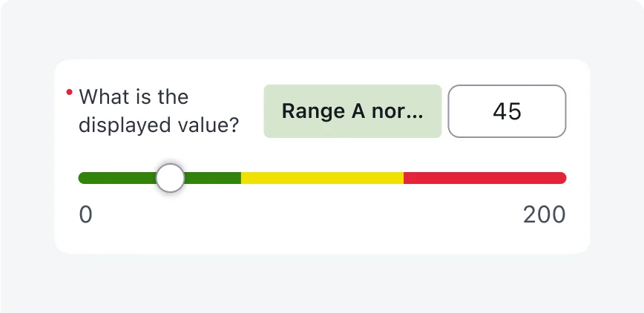Click the red required-field dot
This screenshot has width=644, height=313.
click(x=69, y=93)
